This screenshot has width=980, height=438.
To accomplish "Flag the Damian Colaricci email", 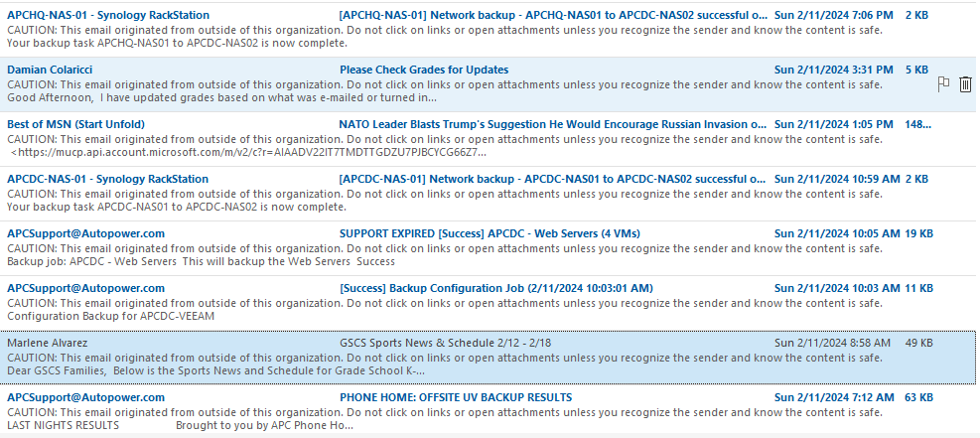I will coord(944,84).
